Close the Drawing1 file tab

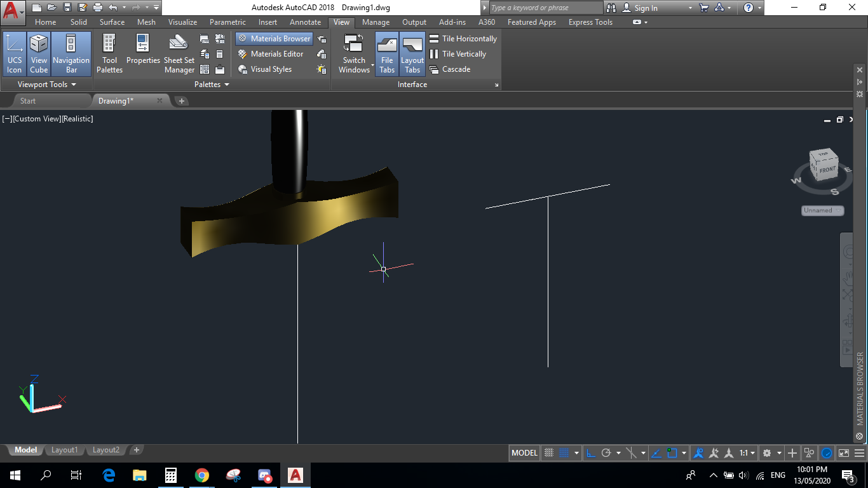click(159, 100)
